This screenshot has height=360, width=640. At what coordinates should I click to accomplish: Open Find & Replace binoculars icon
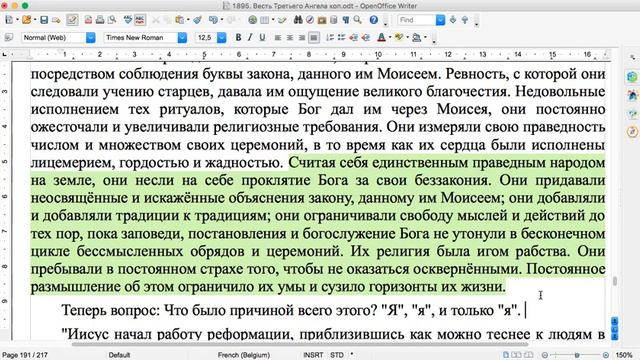[x=298, y=20]
